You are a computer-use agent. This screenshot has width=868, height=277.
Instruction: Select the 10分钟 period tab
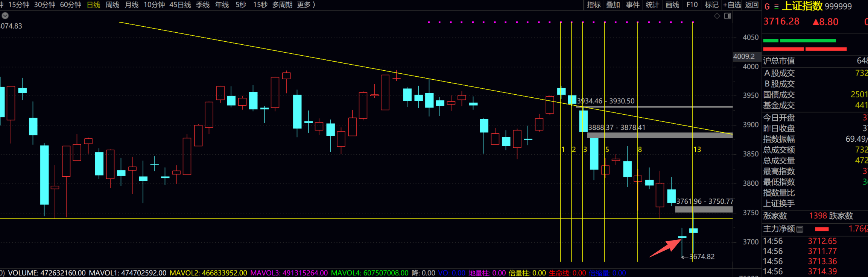click(154, 5)
